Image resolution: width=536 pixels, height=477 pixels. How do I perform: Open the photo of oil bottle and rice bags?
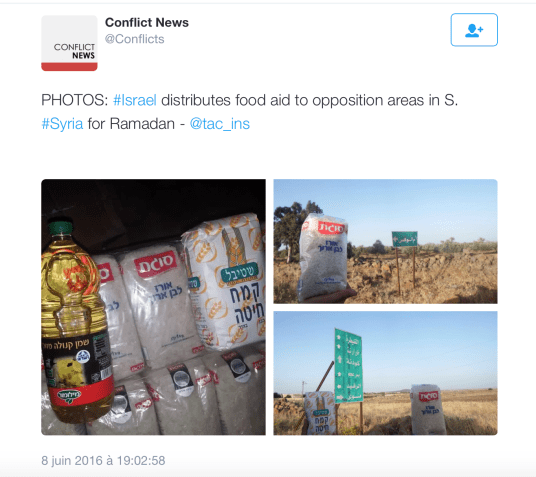pos(153,307)
